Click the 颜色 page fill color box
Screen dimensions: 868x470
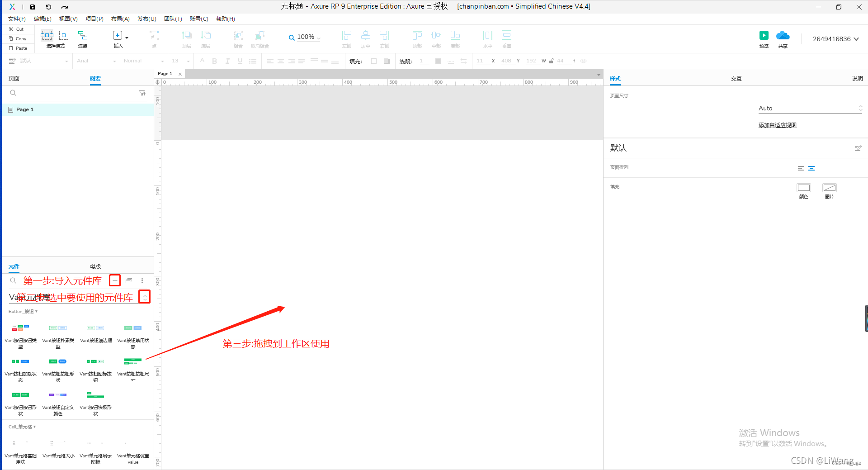click(x=803, y=188)
